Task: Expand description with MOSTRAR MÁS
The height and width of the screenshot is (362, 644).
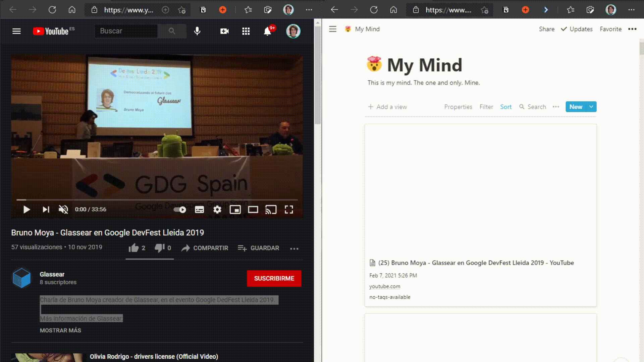Action: pyautogui.click(x=60, y=330)
